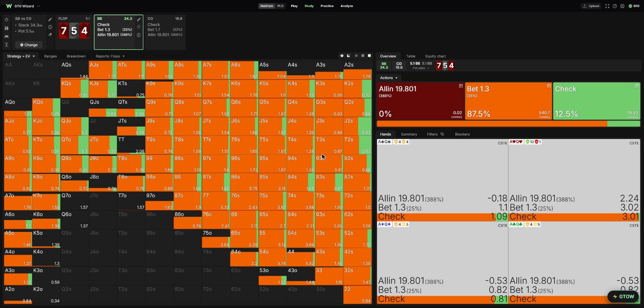Switch game type to Hold'em
Viewport: 644px width, 308px height.
click(267, 6)
